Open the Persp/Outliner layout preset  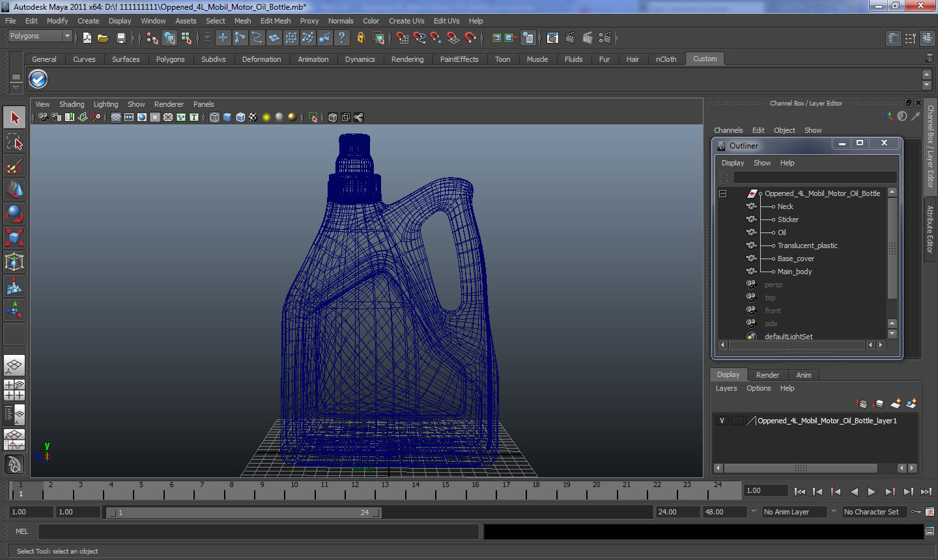[14, 414]
